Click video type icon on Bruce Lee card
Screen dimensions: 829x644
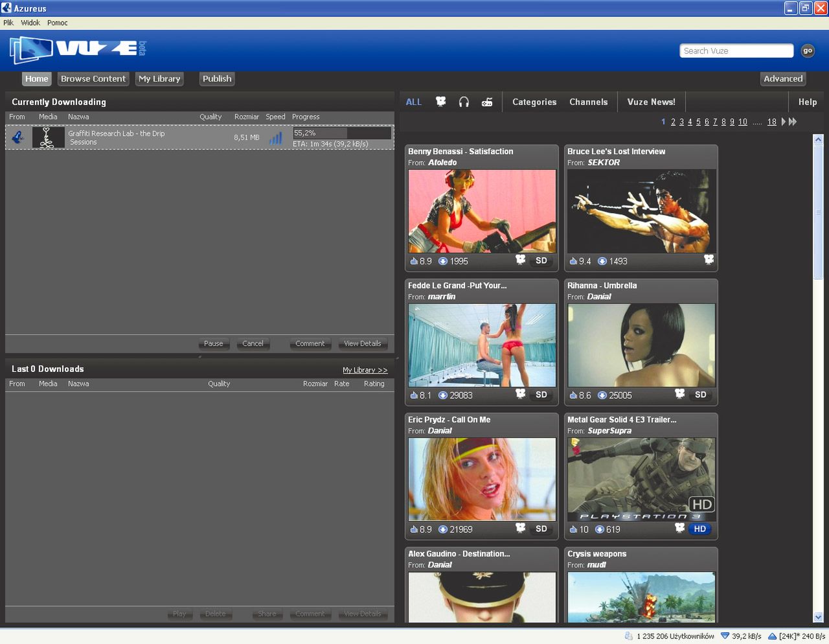coord(709,259)
